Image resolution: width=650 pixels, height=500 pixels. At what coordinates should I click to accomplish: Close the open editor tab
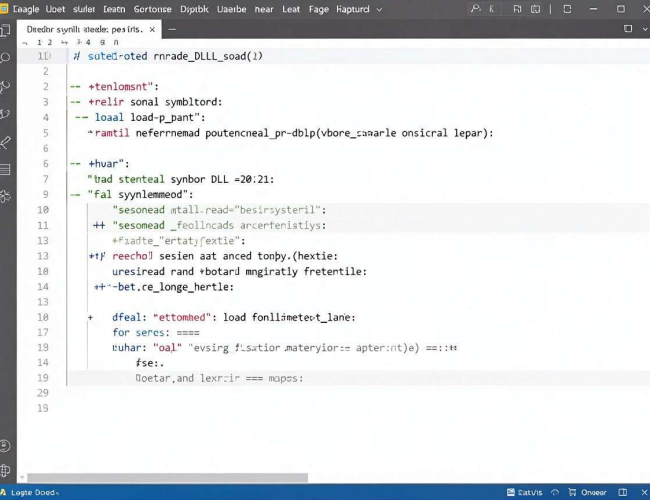point(152,29)
